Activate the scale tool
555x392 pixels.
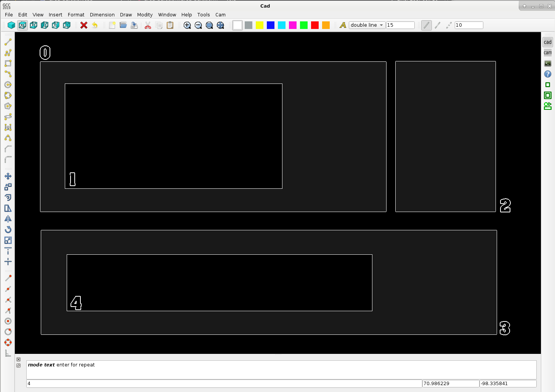click(x=8, y=240)
